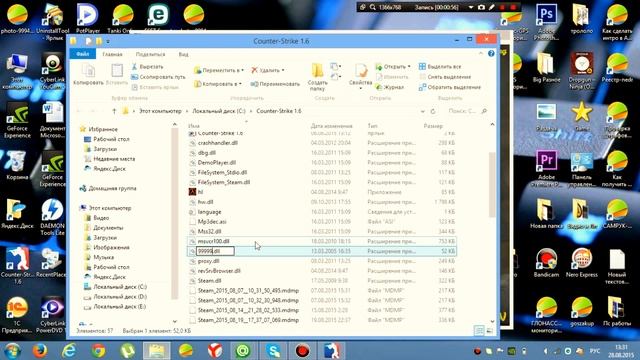The image size is (640, 360).
Task: Select Локальный диск (D:) in navigation pane
Action: pyautogui.click(x=115, y=297)
